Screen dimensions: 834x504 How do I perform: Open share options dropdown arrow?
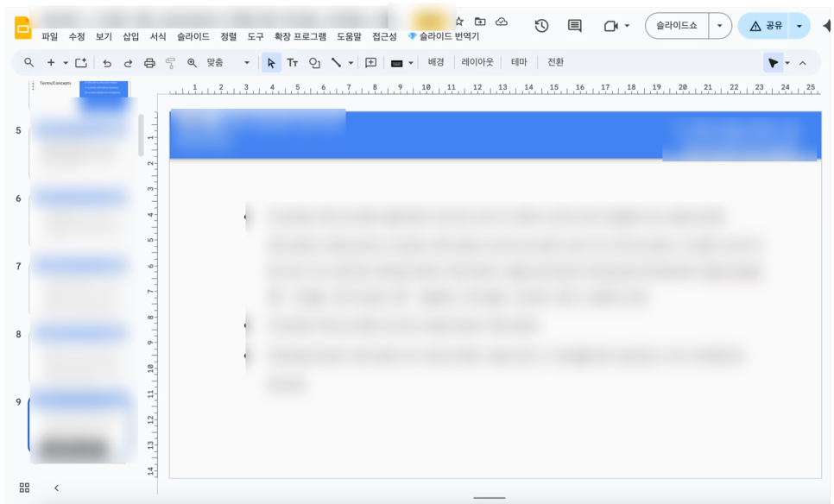(799, 26)
